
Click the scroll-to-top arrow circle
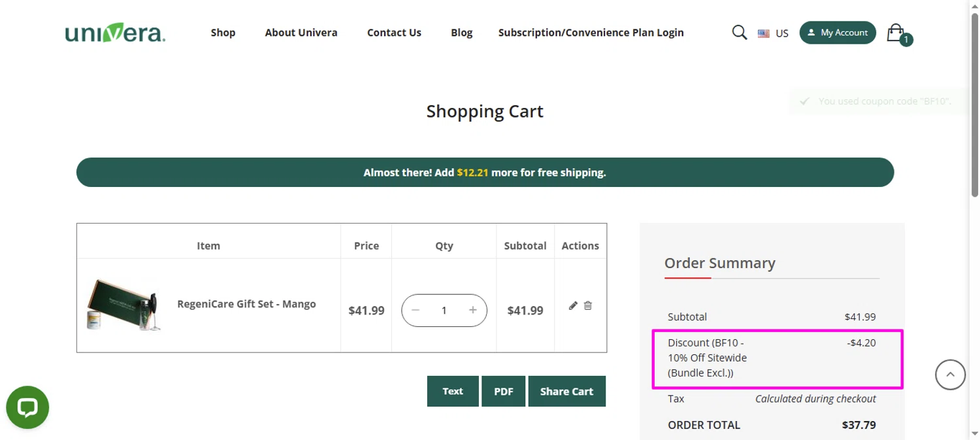(950, 375)
